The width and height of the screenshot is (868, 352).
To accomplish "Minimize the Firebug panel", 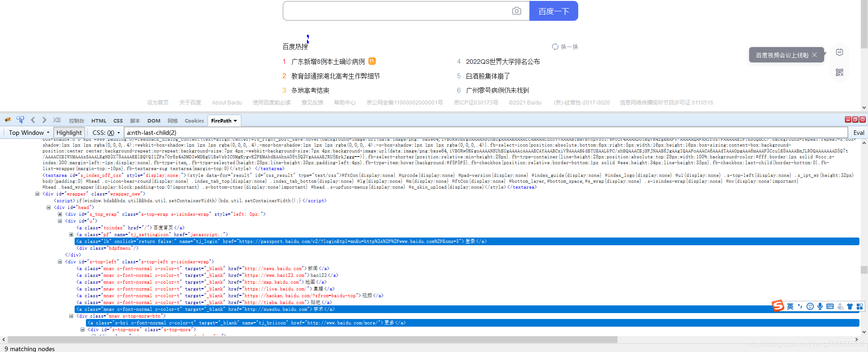I will (848, 119).
